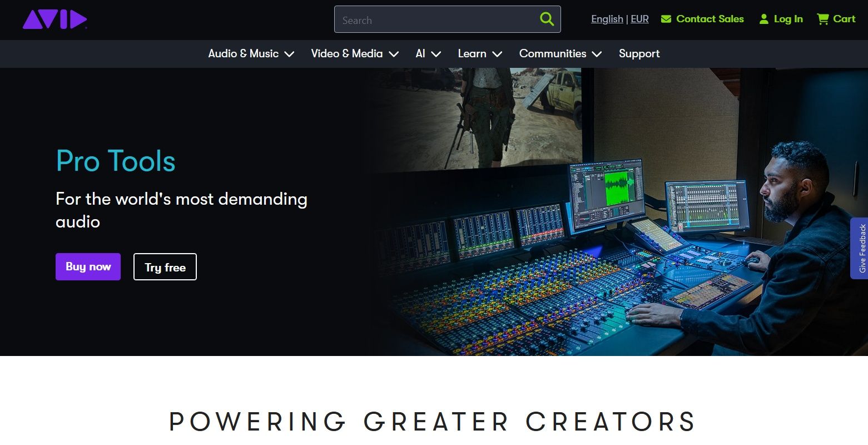Go to the Support page
The width and height of the screenshot is (868, 445).
[x=639, y=53]
